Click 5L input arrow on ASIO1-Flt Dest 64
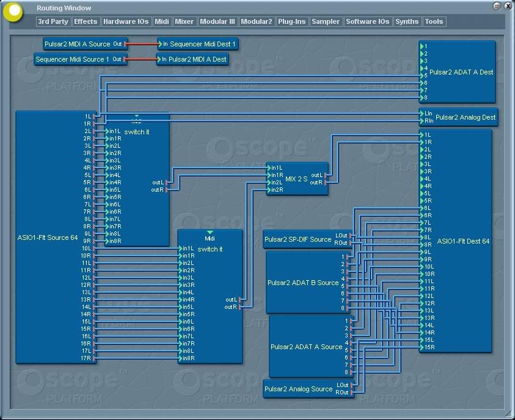The image size is (515, 420). point(422,194)
